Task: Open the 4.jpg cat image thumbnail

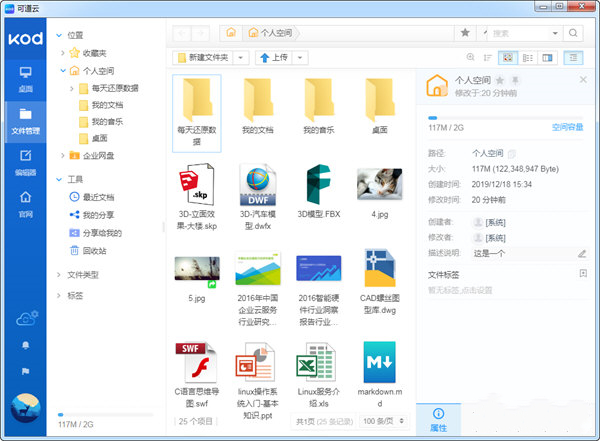Action: click(x=380, y=188)
